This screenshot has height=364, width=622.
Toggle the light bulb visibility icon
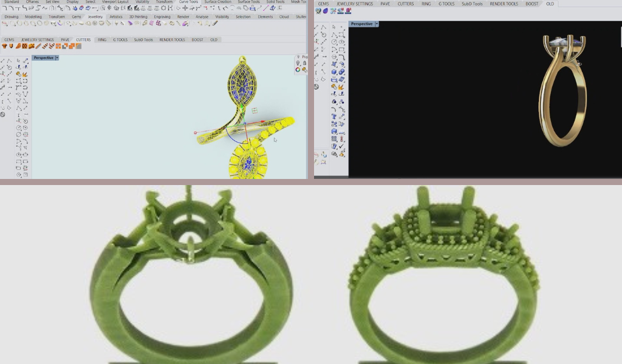(x=298, y=63)
